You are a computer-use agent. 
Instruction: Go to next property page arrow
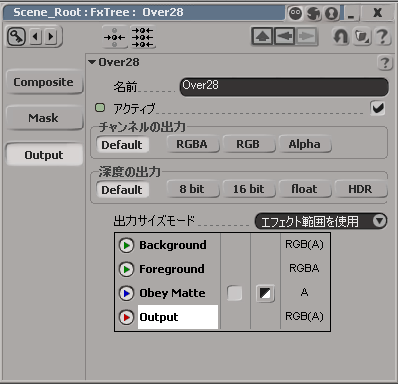coord(51,36)
